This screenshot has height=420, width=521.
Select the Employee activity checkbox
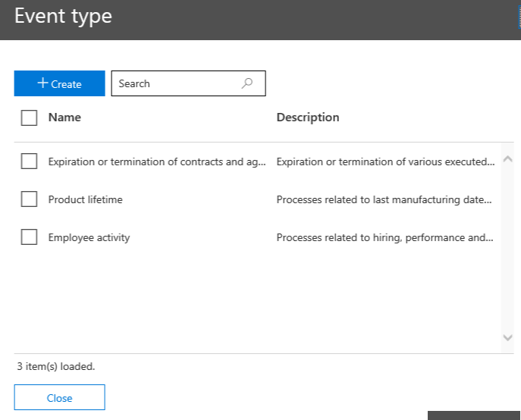(30, 237)
